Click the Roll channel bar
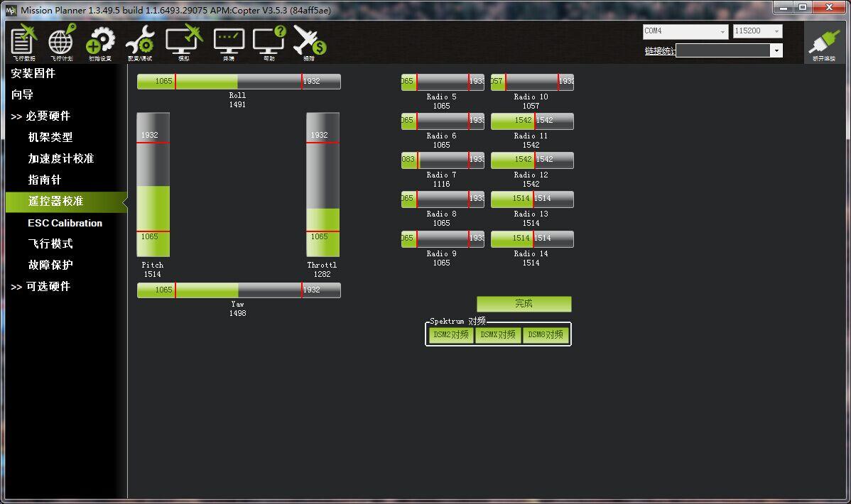The width and height of the screenshot is (851, 504). pyautogui.click(x=239, y=82)
